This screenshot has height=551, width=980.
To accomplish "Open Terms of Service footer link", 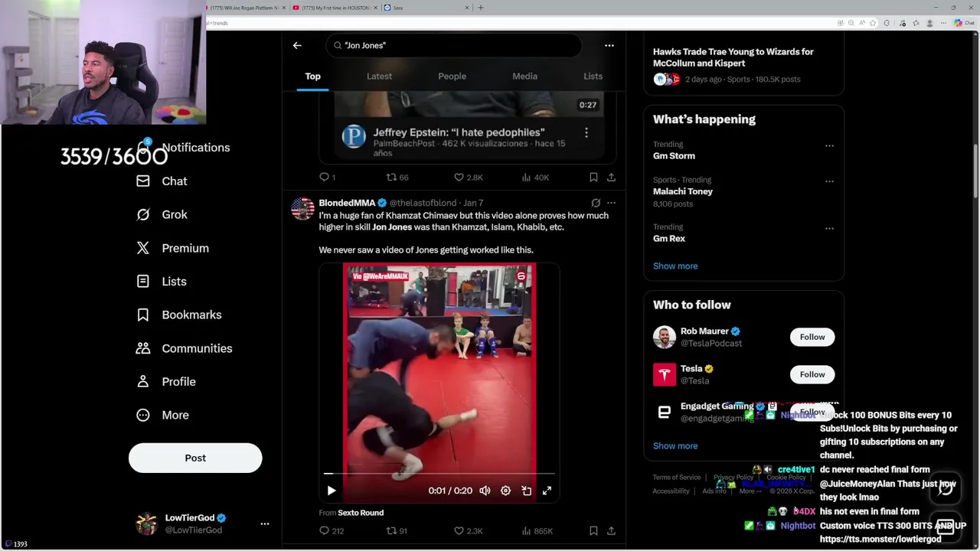I will (x=677, y=478).
